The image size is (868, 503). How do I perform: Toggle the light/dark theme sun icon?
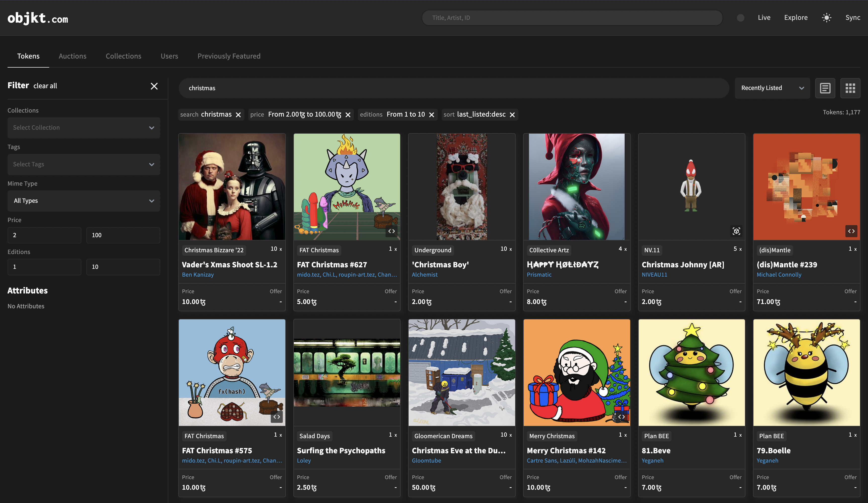click(x=826, y=18)
